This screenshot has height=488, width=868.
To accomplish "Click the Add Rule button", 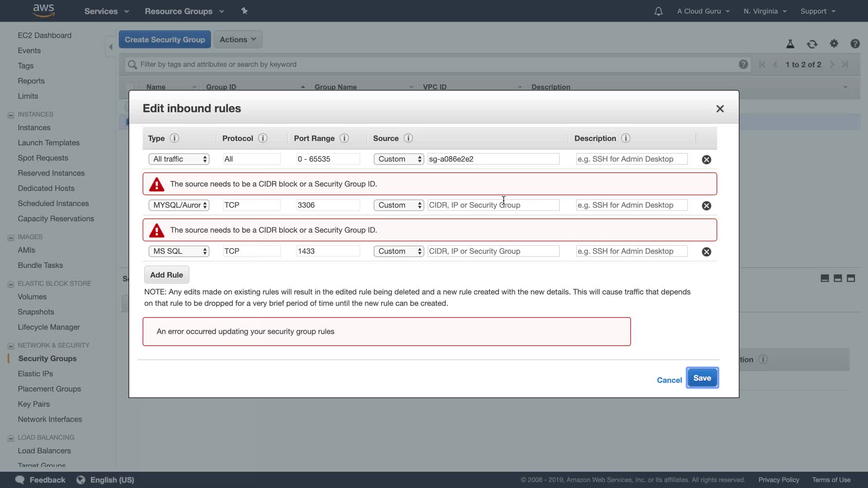I will click(x=166, y=275).
